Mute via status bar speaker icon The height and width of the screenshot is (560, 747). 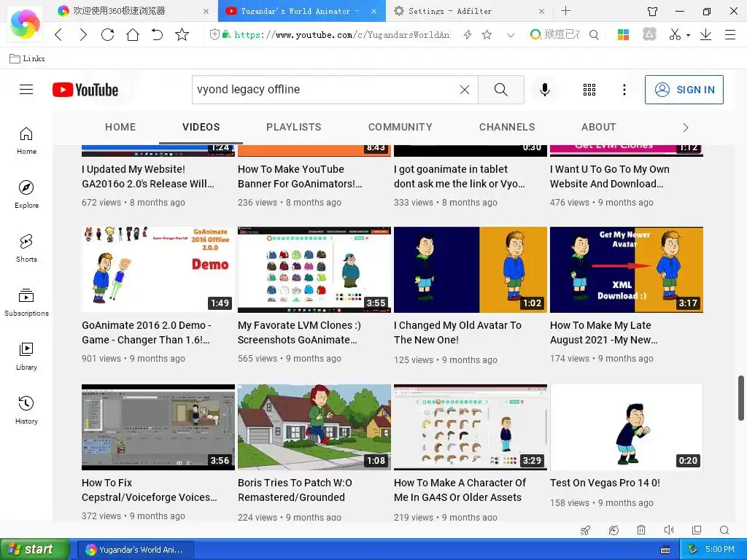(669, 530)
